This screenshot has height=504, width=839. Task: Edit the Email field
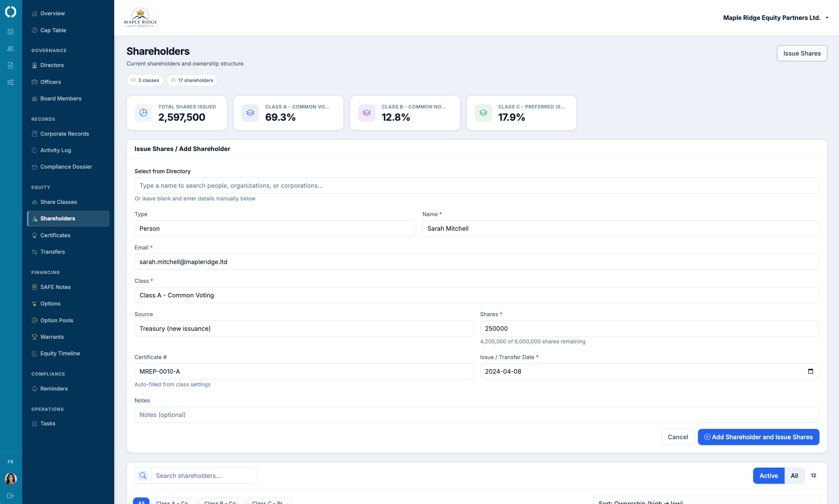pyautogui.click(x=477, y=262)
